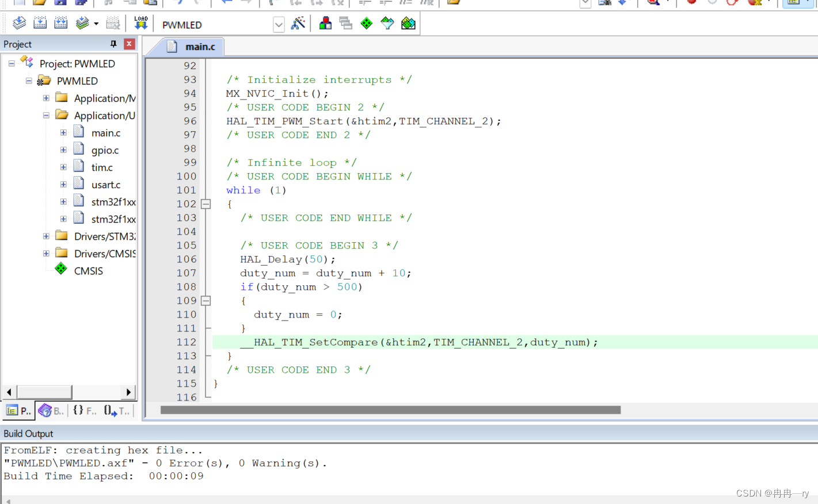This screenshot has height=504, width=818.
Task: Switch to the Templates (T..) bottom tab
Action: pos(117,410)
